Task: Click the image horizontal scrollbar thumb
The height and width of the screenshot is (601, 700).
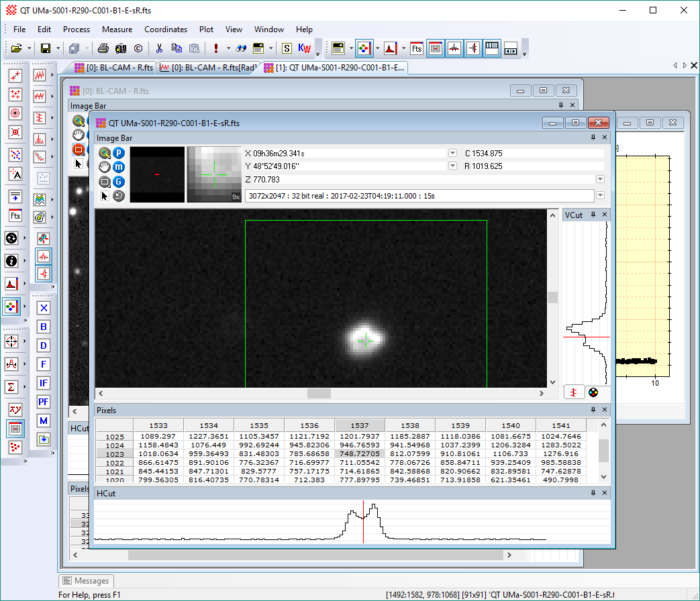Action: (319, 394)
